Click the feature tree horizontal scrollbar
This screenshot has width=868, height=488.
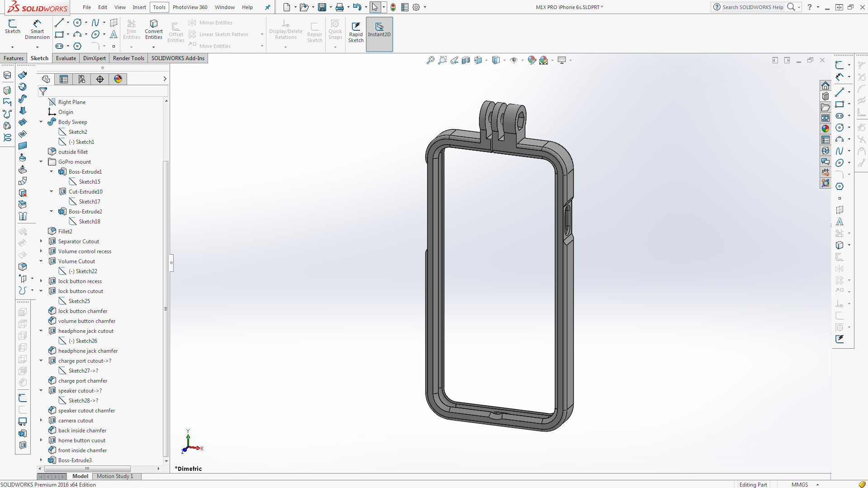coord(87,469)
